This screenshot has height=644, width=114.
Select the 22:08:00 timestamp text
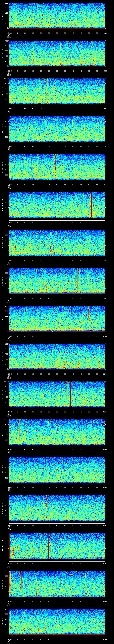pos(9,298)
